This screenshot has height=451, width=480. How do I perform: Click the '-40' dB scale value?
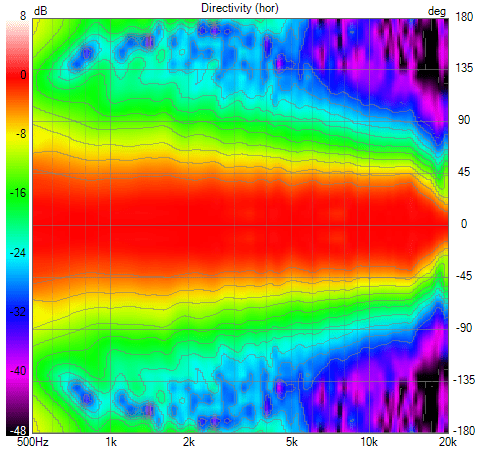pos(18,370)
